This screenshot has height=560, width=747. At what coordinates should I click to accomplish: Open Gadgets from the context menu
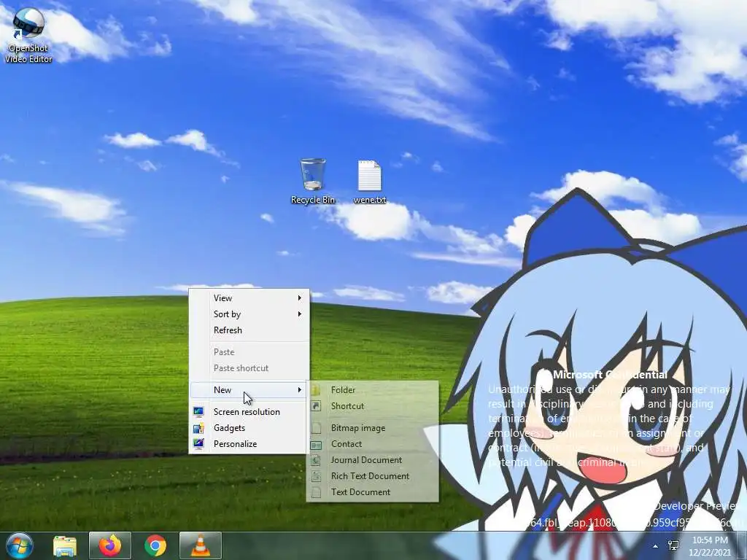[249, 427]
